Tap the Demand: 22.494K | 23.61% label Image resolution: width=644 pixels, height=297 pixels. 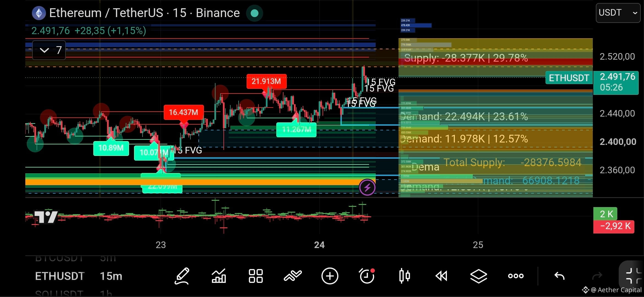coord(464,117)
